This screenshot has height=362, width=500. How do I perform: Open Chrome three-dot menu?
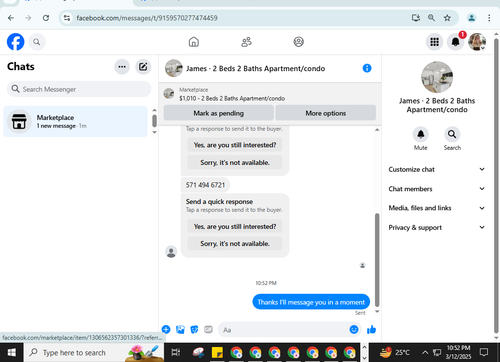pos(489,18)
